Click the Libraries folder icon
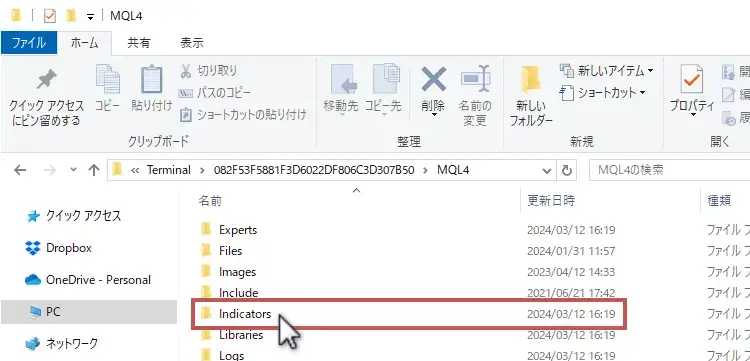 [206, 335]
